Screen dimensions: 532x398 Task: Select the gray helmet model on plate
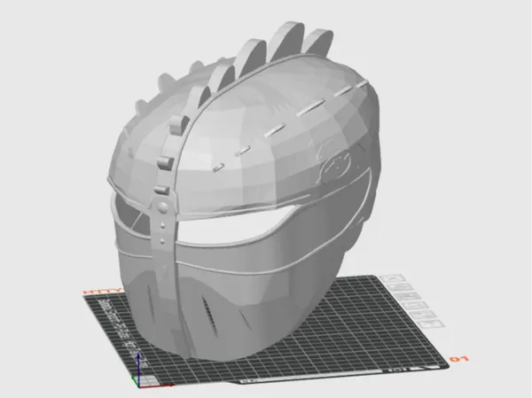click(x=245, y=190)
